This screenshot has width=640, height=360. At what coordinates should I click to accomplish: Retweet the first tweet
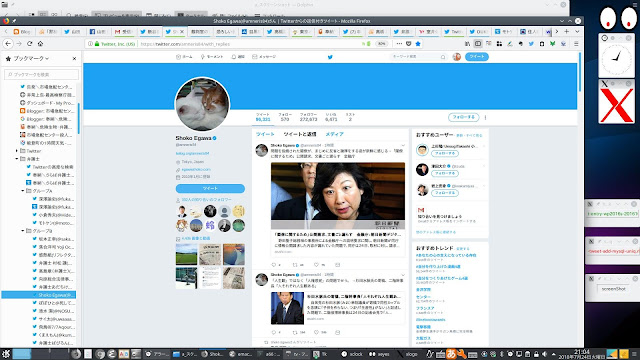pos(295,265)
